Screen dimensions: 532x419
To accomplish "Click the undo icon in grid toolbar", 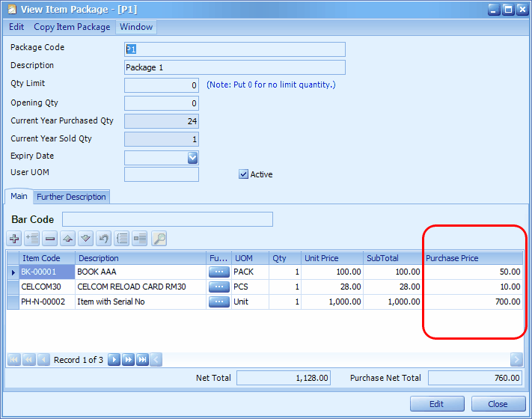I will (x=104, y=239).
